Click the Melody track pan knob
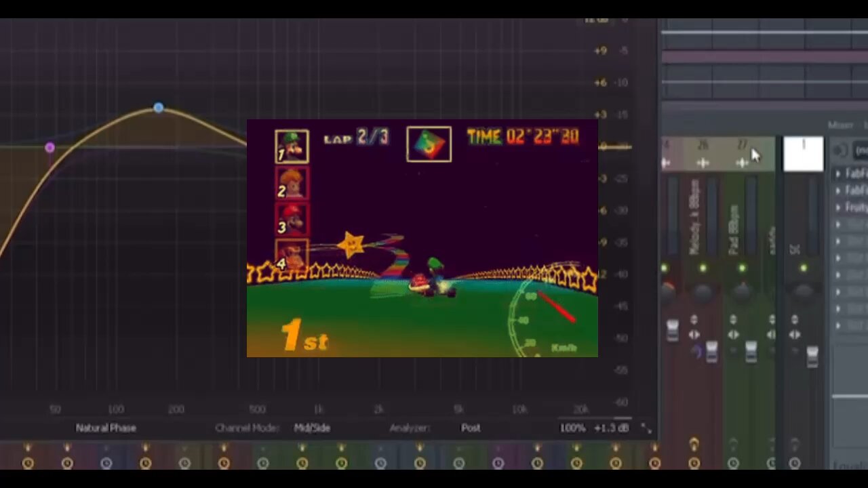Screen dimensions: 868x488 pyautogui.click(x=703, y=292)
